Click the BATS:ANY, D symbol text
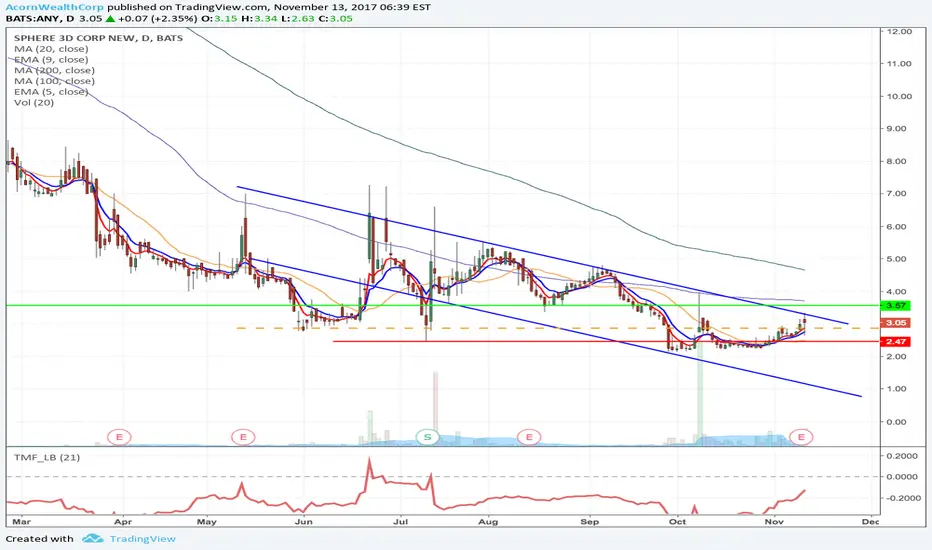932x550 pixels. tap(40, 18)
